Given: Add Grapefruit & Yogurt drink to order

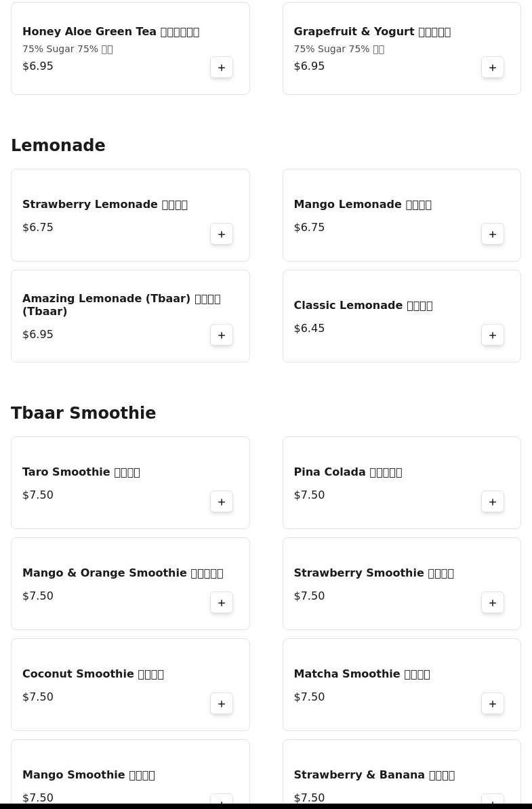Looking at the screenshot, I should (493, 68).
